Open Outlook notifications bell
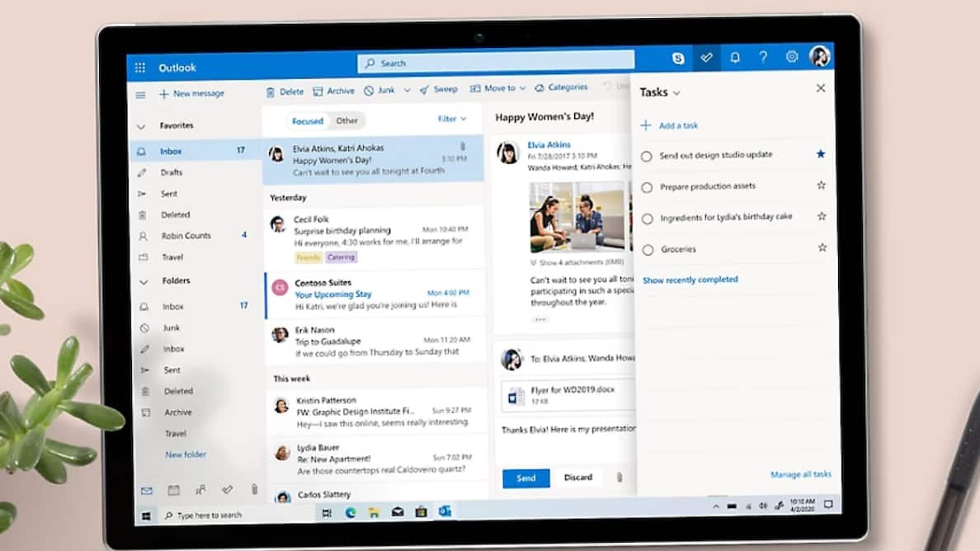The height and width of the screenshot is (551, 980). click(735, 57)
